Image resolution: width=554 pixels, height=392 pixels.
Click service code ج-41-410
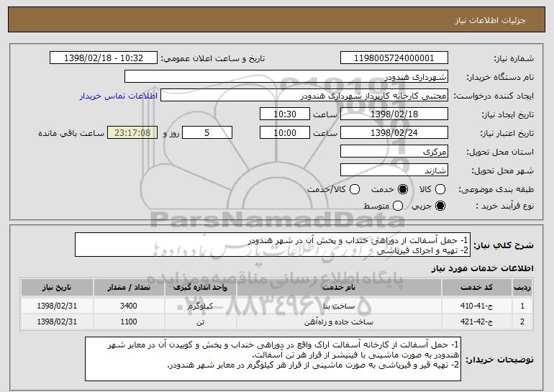tap(476, 306)
